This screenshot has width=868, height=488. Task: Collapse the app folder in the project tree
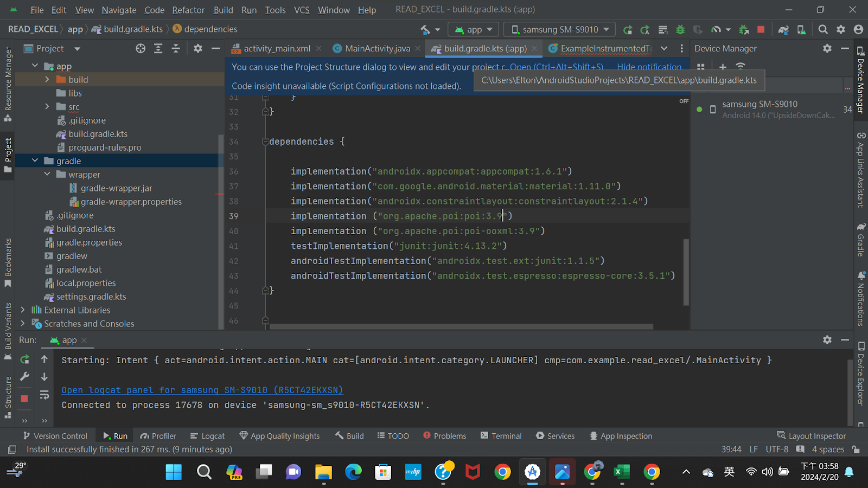coord(35,66)
